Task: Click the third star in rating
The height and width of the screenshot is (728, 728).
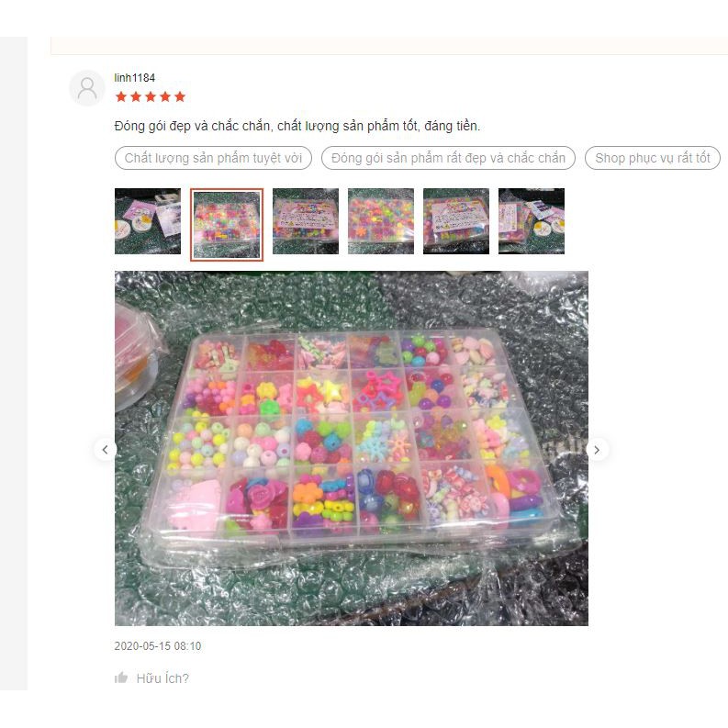Action: [151, 96]
